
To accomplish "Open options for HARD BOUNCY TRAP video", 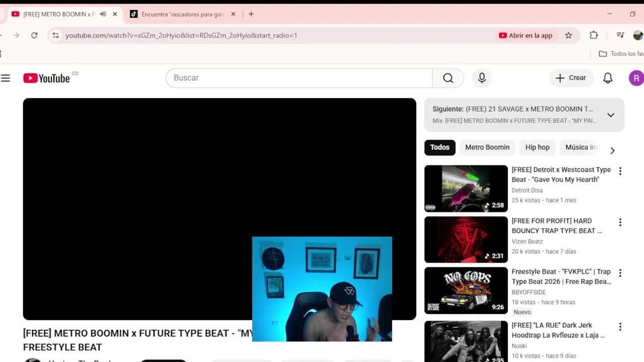I will pos(620,222).
